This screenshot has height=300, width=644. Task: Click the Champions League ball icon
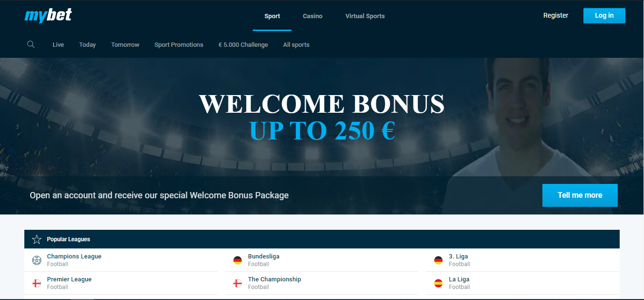[37, 260]
